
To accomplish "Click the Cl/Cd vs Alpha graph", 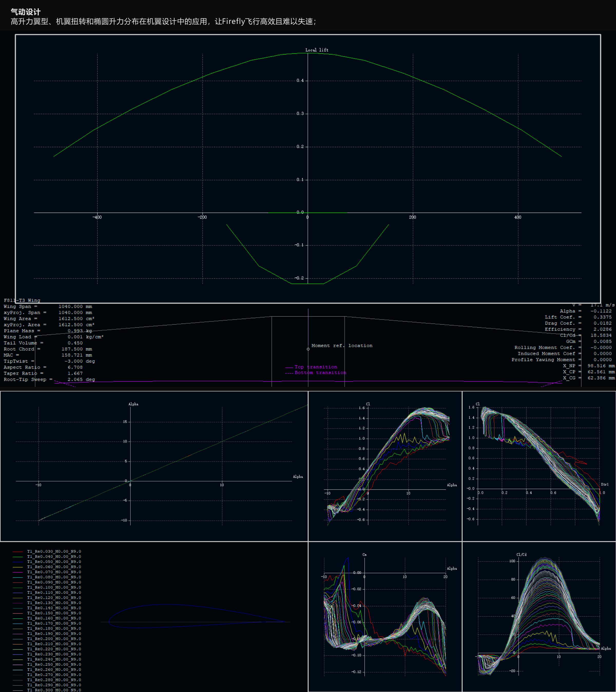I will (x=539, y=616).
